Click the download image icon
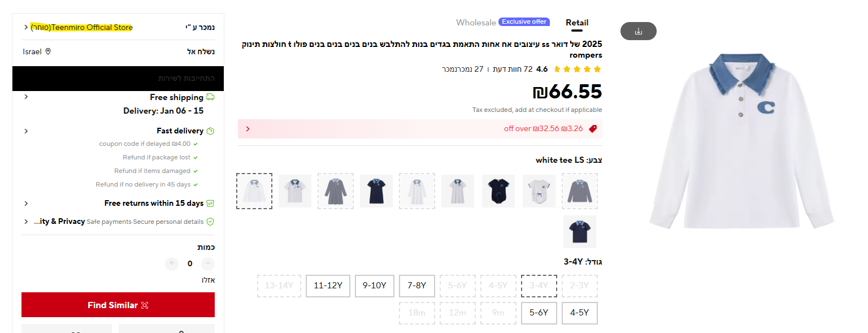This screenshot has height=333, width=868. click(638, 31)
